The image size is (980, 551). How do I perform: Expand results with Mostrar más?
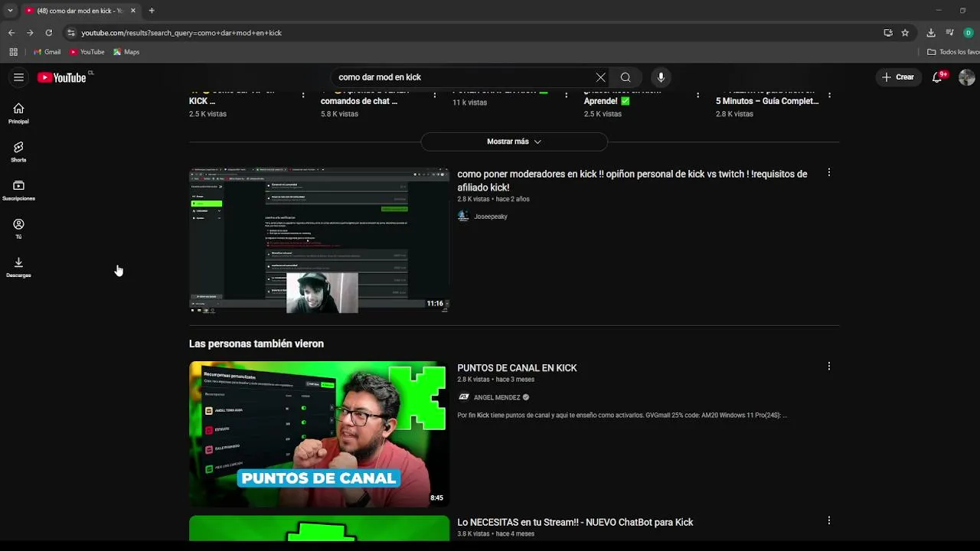(x=514, y=142)
